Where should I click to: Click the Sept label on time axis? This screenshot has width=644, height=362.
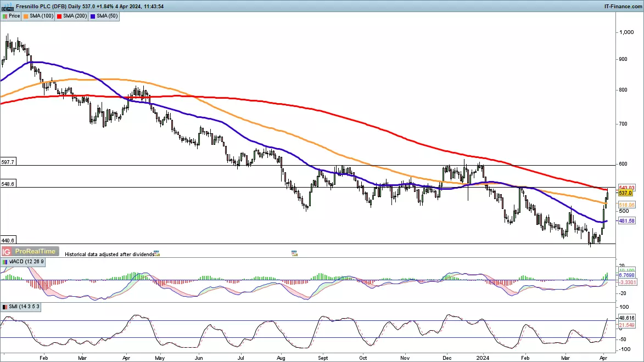(x=323, y=358)
